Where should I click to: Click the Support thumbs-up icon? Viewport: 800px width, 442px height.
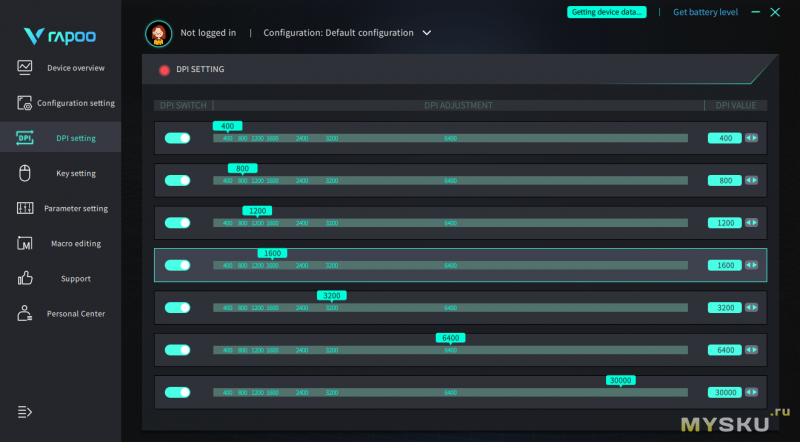coord(25,278)
